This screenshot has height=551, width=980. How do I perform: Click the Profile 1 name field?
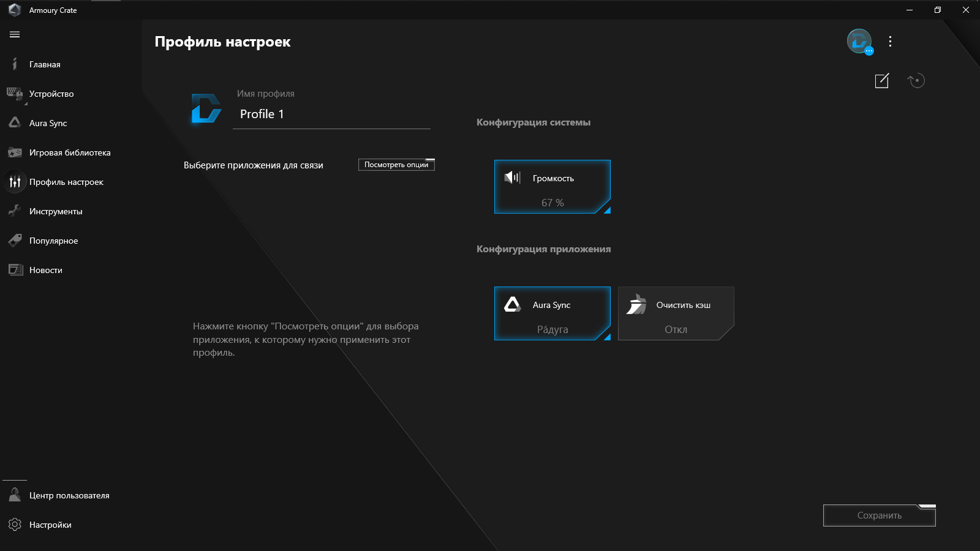(331, 114)
